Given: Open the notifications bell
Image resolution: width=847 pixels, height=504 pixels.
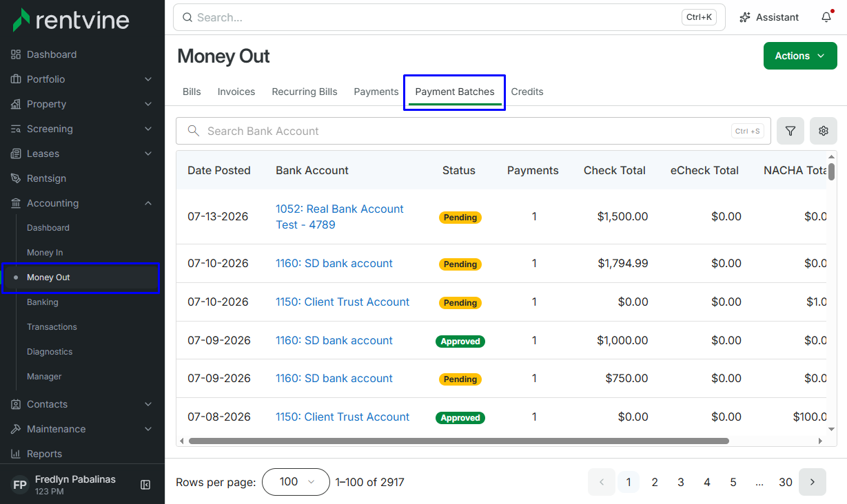Looking at the screenshot, I should tap(826, 17).
